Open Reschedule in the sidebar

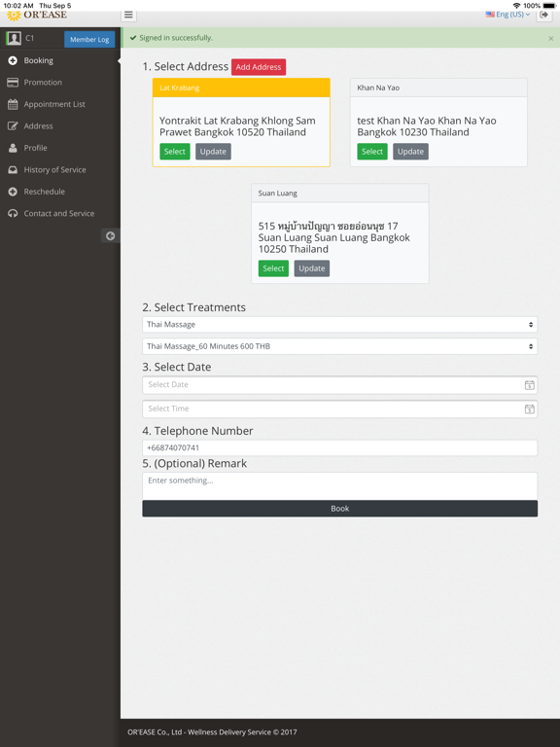(x=60, y=192)
